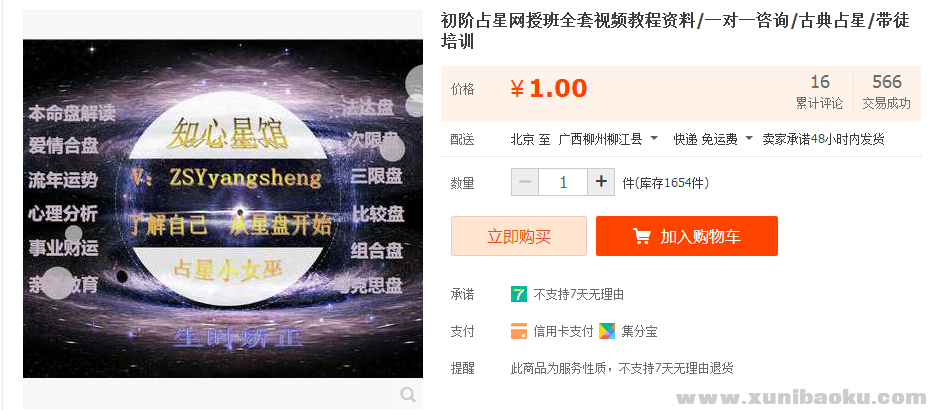Click the shopping cart icon in 加入购物车
Image resolution: width=929 pixels, height=410 pixels.
click(642, 236)
